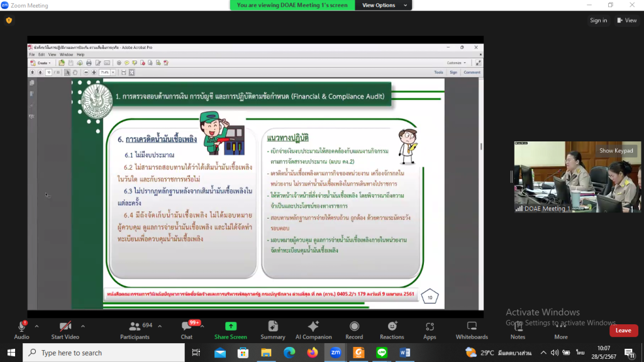The image size is (644, 362).
Task: Open the Tools pane in Acrobat
Action: pos(438,72)
